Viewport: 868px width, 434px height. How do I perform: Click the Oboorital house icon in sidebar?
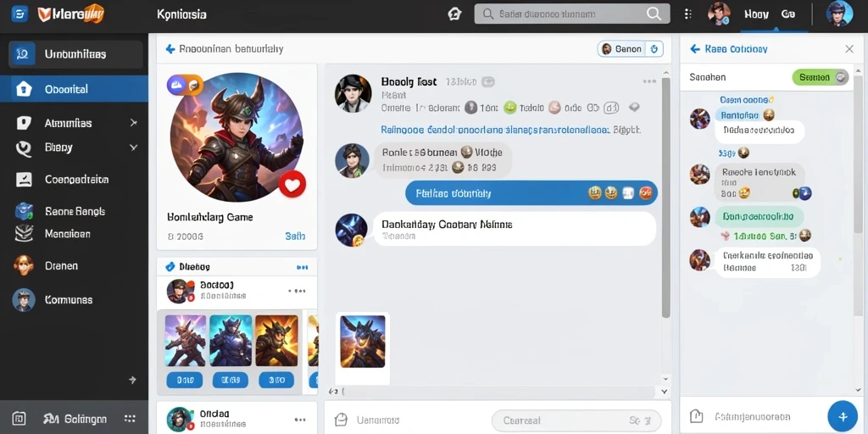[24, 88]
